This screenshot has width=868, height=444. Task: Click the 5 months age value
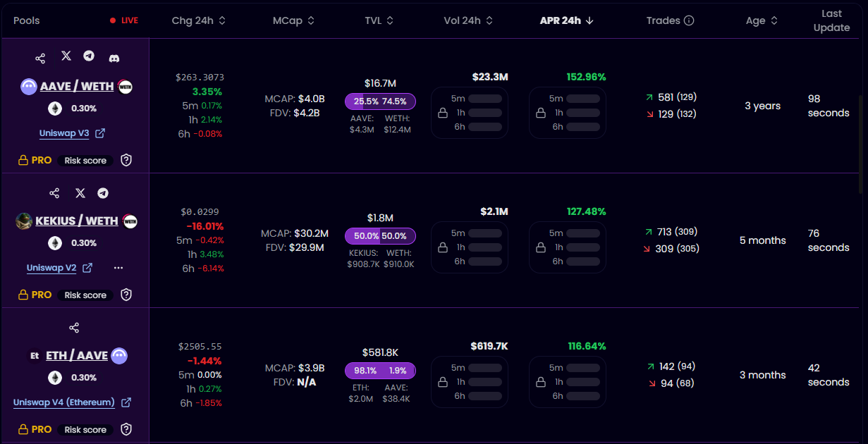click(x=763, y=240)
